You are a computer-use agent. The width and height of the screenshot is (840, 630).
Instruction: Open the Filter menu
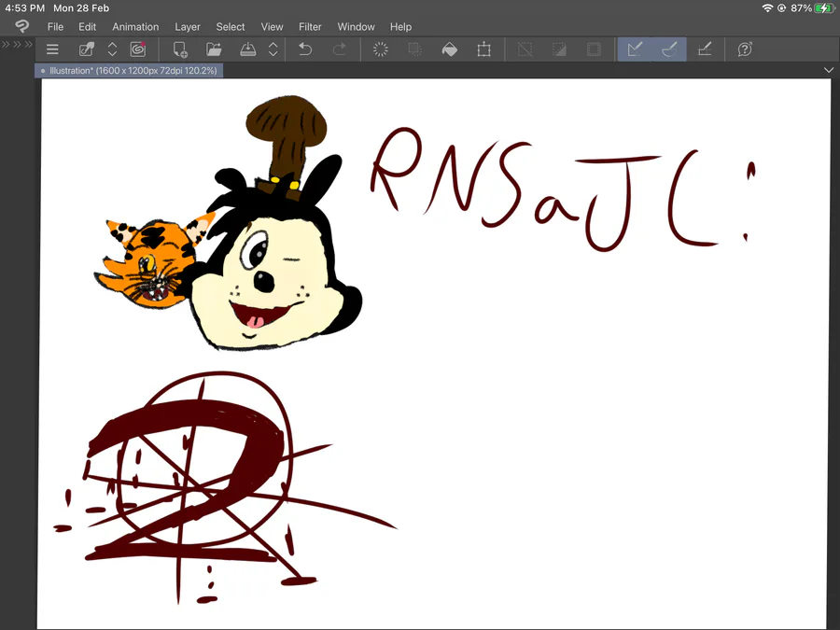(x=310, y=27)
